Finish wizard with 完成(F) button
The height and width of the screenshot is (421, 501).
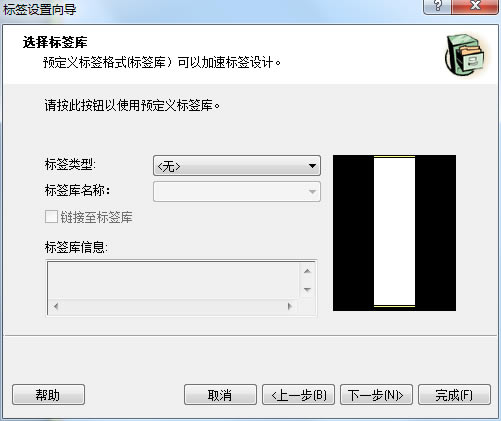454,395
